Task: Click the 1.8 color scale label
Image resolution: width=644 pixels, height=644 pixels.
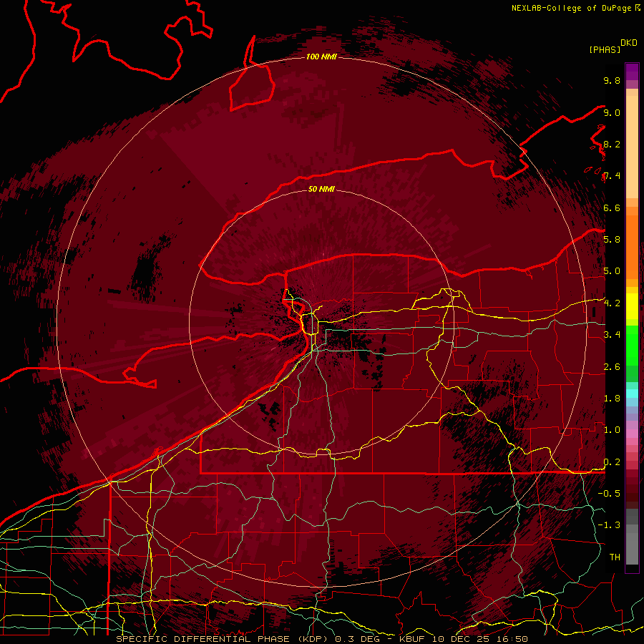Action: click(x=612, y=399)
